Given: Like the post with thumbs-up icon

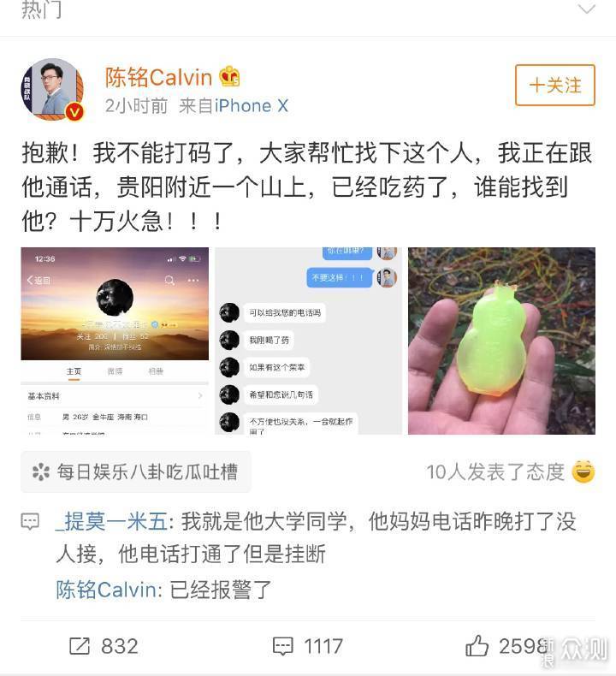Looking at the screenshot, I should 477,645.
